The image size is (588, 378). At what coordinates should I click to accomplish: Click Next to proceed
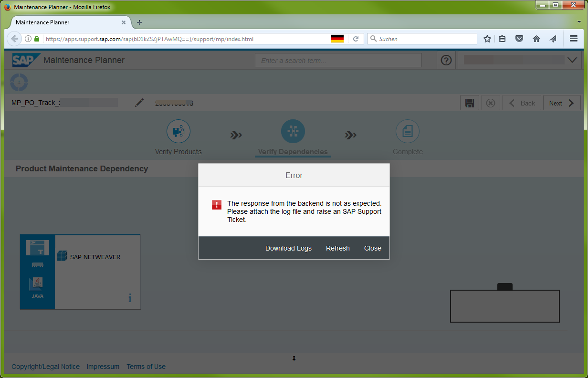pyautogui.click(x=562, y=103)
